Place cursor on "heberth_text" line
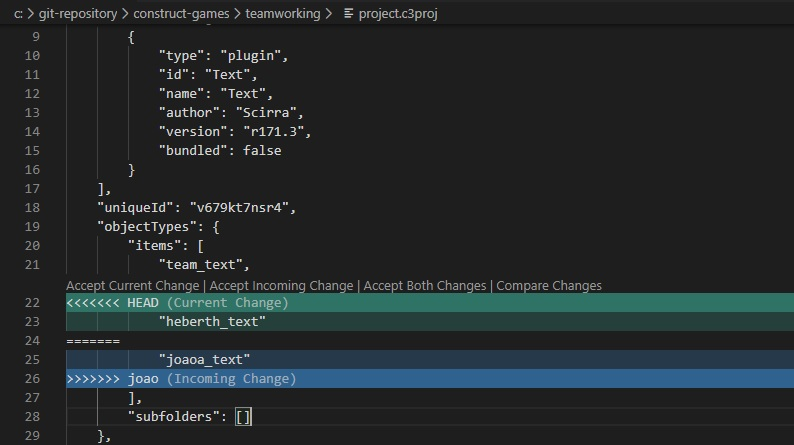This screenshot has width=794, height=445. point(430,321)
